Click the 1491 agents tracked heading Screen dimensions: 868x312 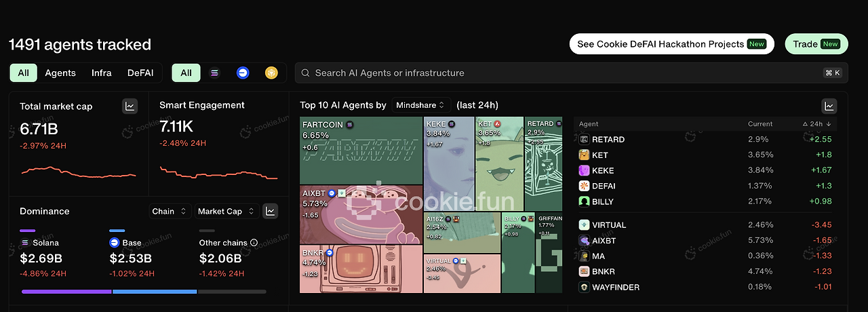point(79,45)
